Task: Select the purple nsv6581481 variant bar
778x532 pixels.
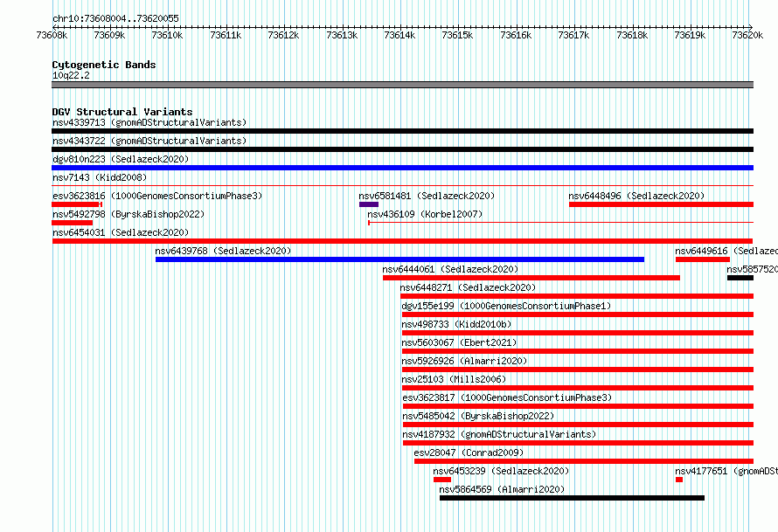Action: (x=369, y=204)
